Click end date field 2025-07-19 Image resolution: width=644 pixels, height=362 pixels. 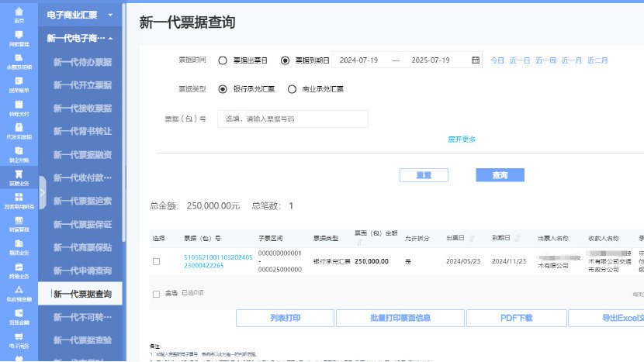click(x=431, y=60)
